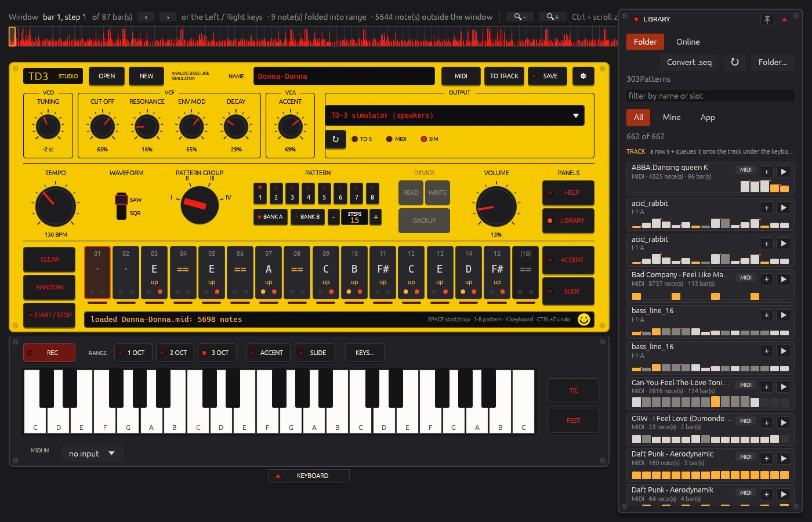Image resolution: width=812 pixels, height=522 pixels.
Task: Select the MIDI output radio option
Action: (397, 139)
